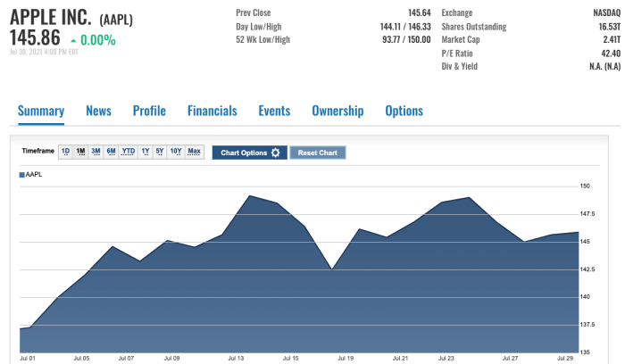Click the (AAPL) ticker symbol

click(x=116, y=20)
